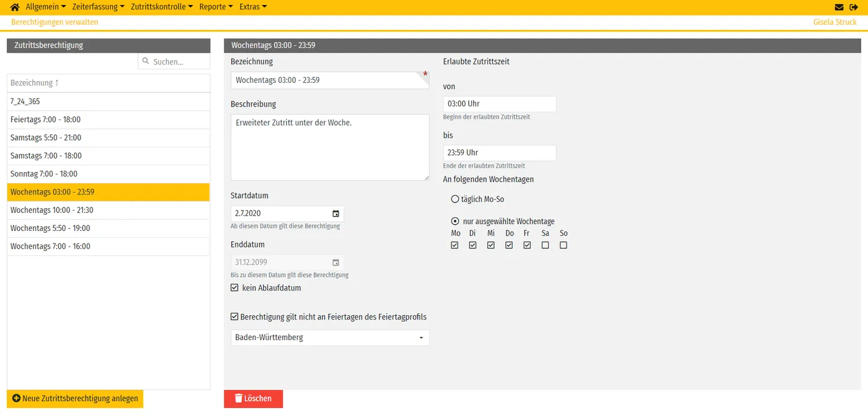Image resolution: width=868 pixels, height=418 pixels.
Task: Toggle 'kein Ablaufdatum' checkbox
Action: pos(234,288)
